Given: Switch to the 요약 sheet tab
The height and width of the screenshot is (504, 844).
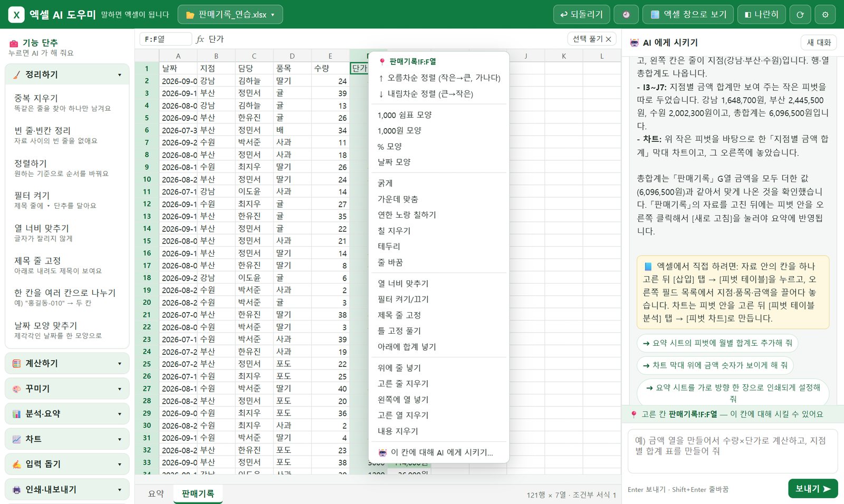Looking at the screenshot, I should [x=156, y=494].
